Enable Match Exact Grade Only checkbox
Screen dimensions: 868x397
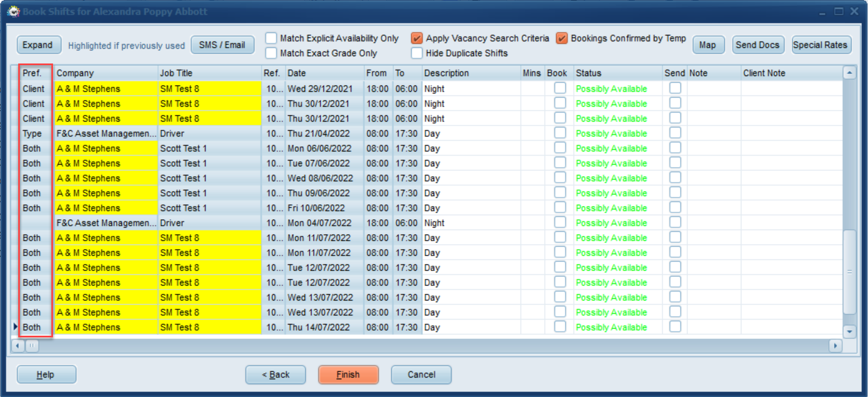point(271,53)
